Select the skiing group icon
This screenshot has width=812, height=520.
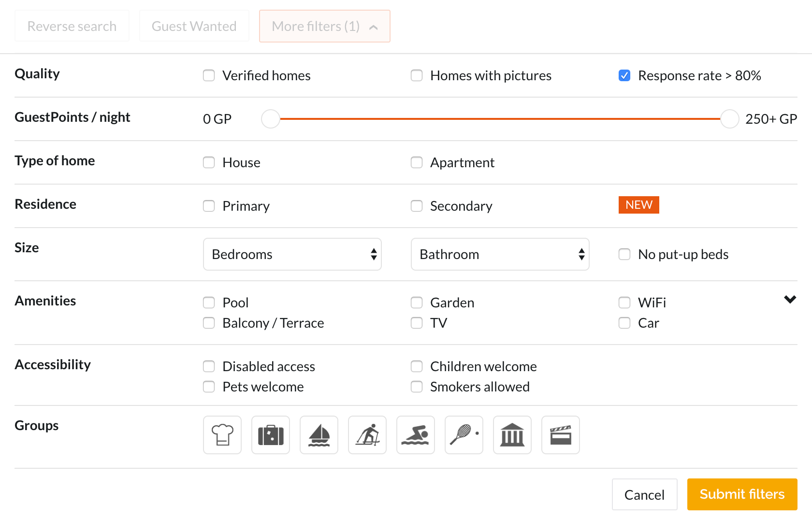(367, 435)
